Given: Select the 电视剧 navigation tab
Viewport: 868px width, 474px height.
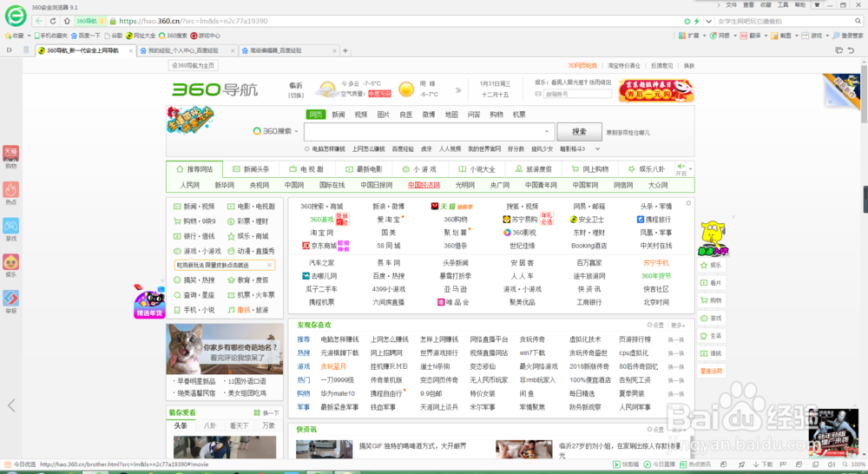Looking at the screenshot, I should click(x=306, y=169).
